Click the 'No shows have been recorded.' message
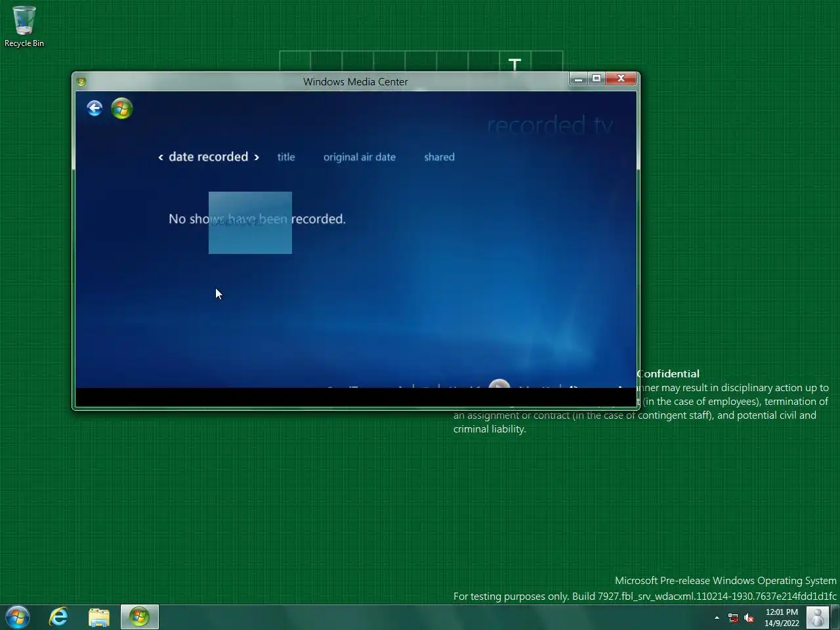The height and width of the screenshot is (630, 840). click(x=257, y=219)
